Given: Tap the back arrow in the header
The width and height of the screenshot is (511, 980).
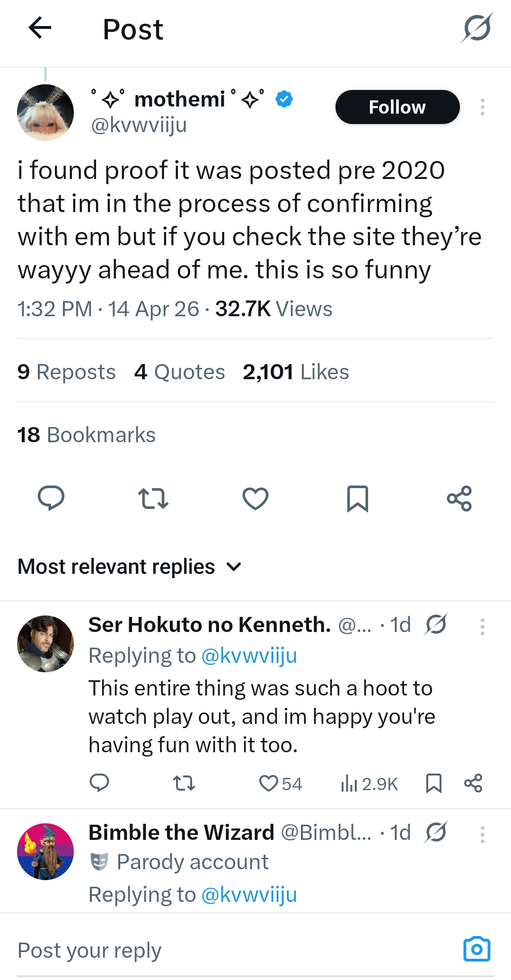Looking at the screenshot, I should click(40, 28).
